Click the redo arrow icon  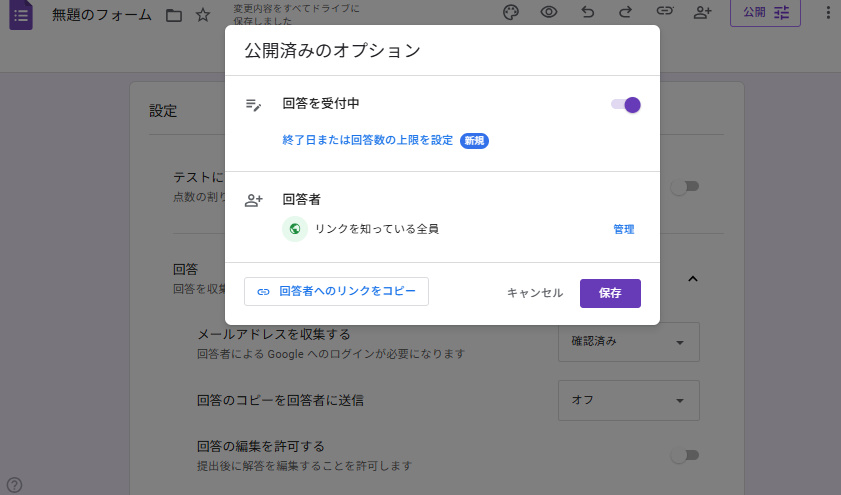click(x=626, y=13)
